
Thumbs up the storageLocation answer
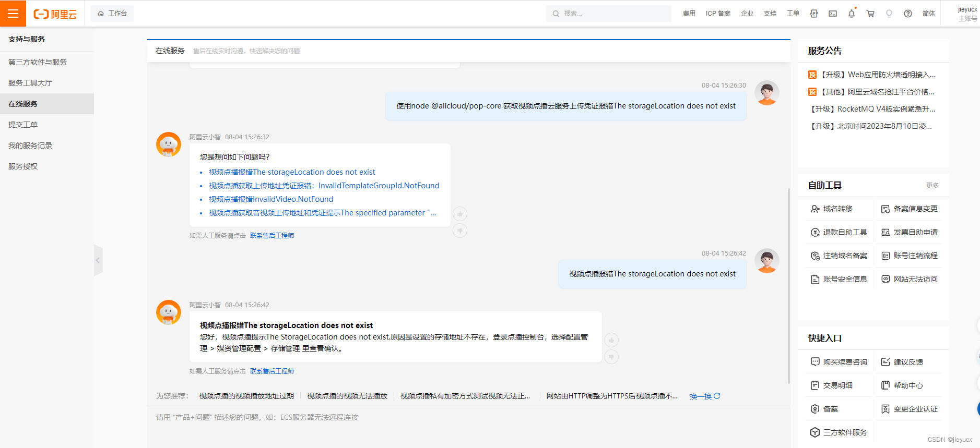(x=611, y=340)
